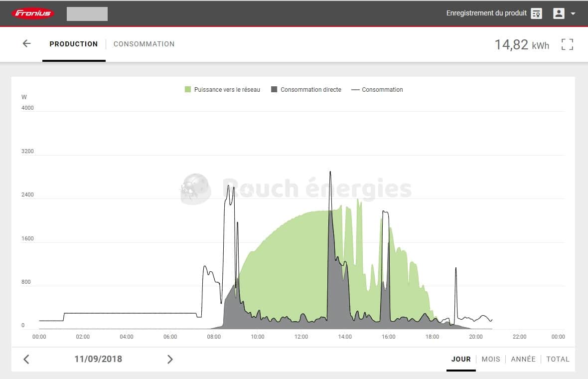588x379 pixels.
Task: Enter fullscreen chart view
Action: [x=567, y=44]
